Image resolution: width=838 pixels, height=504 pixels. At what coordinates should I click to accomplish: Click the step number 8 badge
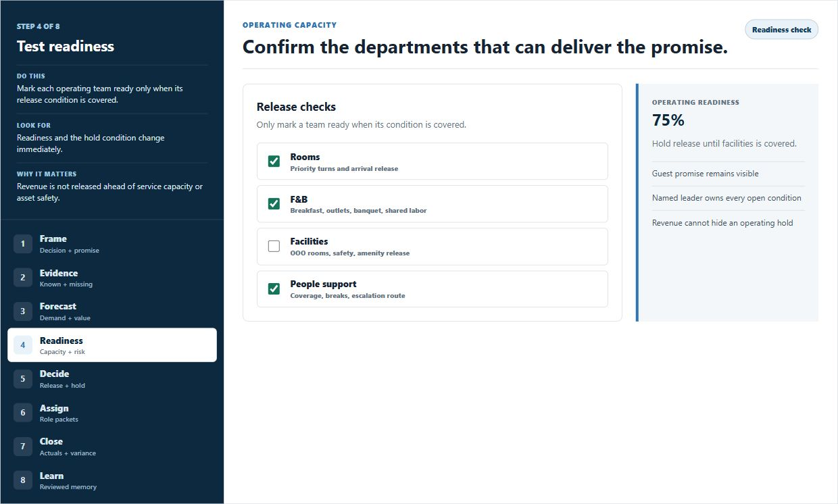click(x=23, y=480)
